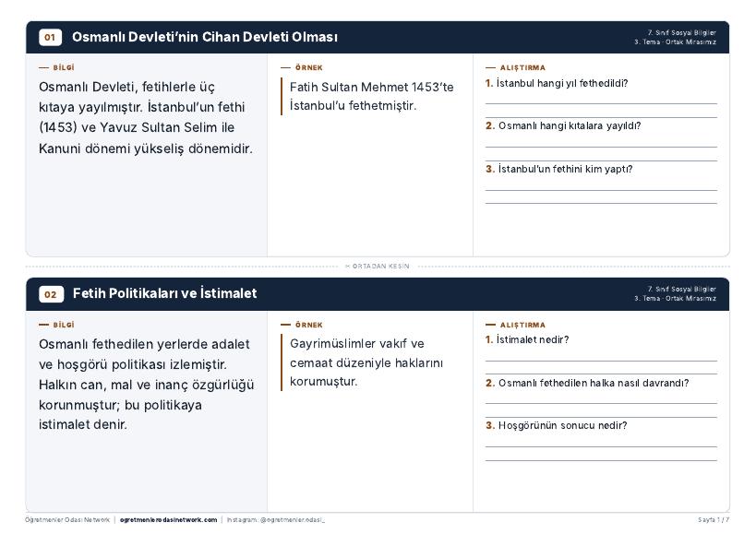Click the example "Fatih Sultan Mehmet 1453'te İstanbul'u fethetmiştir"

[x=371, y=96]
